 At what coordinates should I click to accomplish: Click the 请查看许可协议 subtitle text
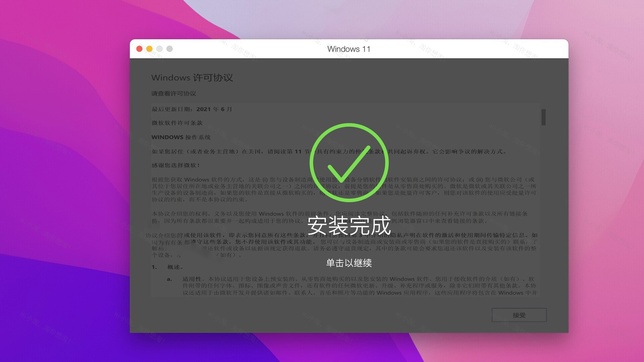click(x=173, y=94)
